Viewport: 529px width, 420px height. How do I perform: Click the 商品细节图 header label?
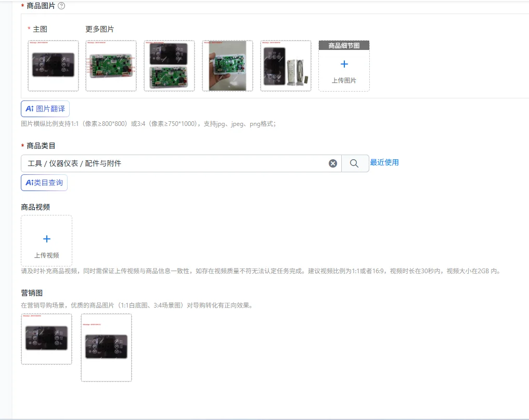(344, 46)
